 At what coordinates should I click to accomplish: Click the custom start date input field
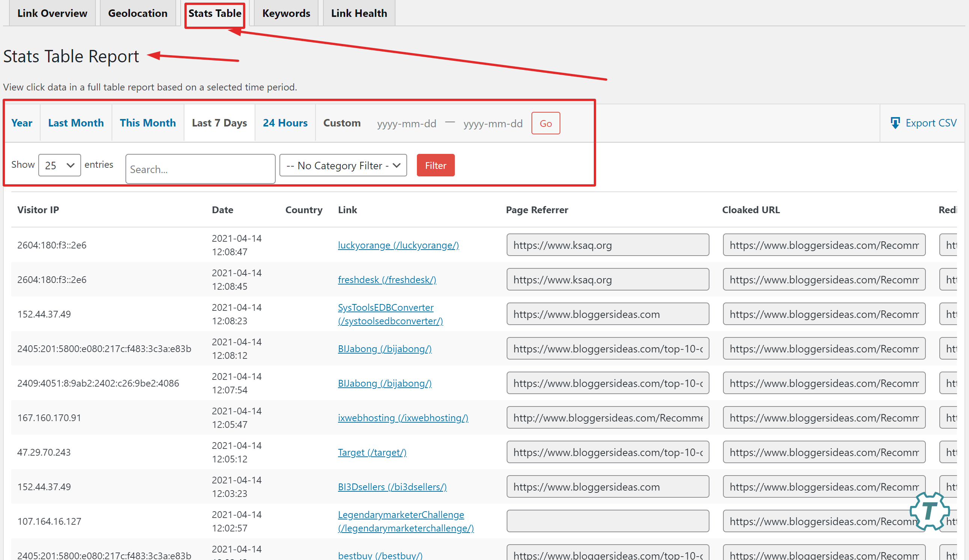[x=406, y=123]
